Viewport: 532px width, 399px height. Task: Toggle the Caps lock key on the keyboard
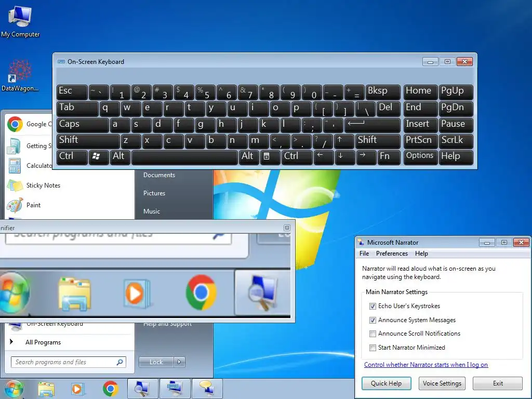click(83, 125)
